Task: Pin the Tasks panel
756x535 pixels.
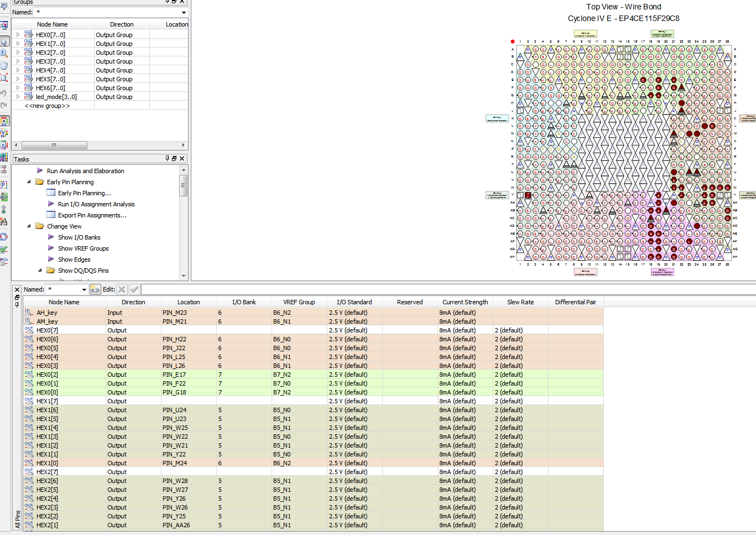Action: point(168,159)
